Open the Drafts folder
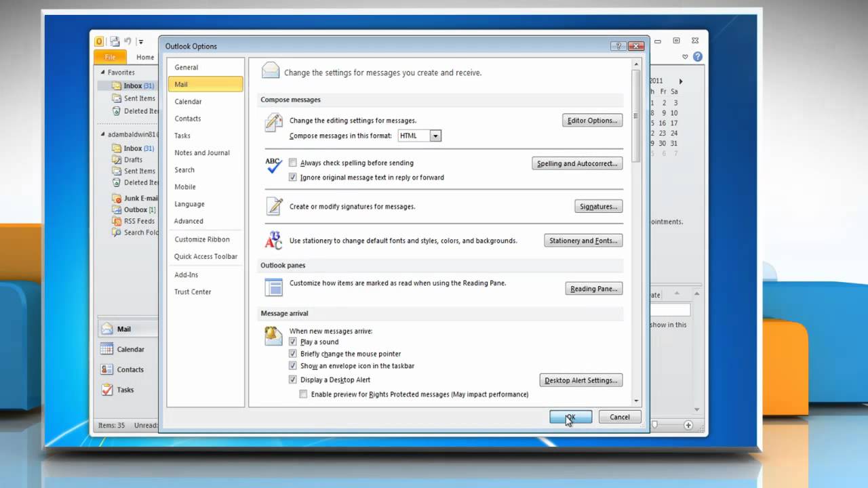This screenshot has height=488, width=868. (133, 160)
